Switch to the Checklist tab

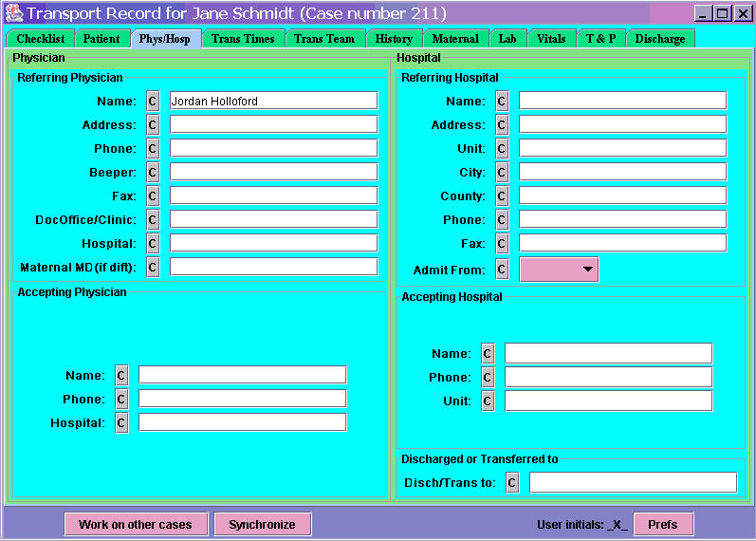tap(40, 39)
